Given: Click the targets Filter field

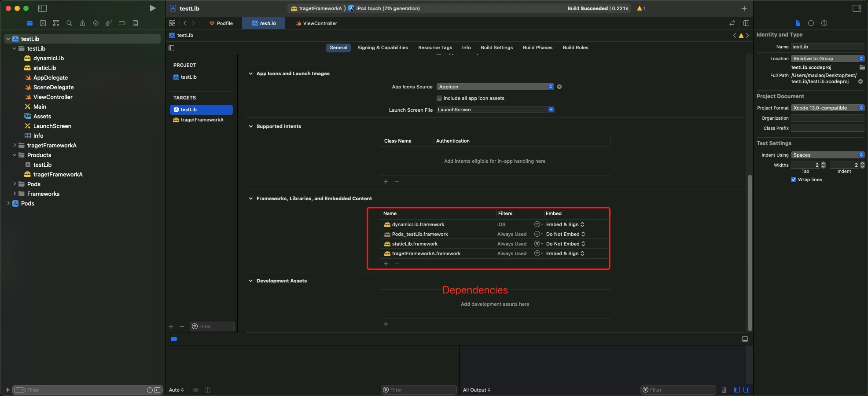Looking at the screenshot, I should (212, 326).
